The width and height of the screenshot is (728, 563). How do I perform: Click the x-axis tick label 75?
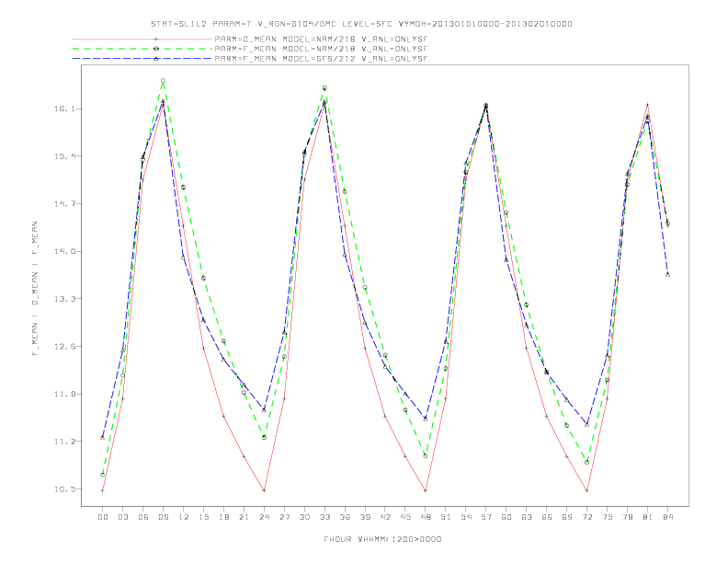coord(608,517)
